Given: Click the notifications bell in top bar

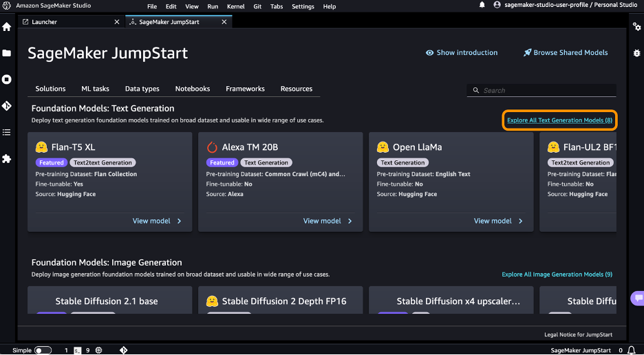Looking at the screenshot, I should pyautogui.click(x=482, y=5).
